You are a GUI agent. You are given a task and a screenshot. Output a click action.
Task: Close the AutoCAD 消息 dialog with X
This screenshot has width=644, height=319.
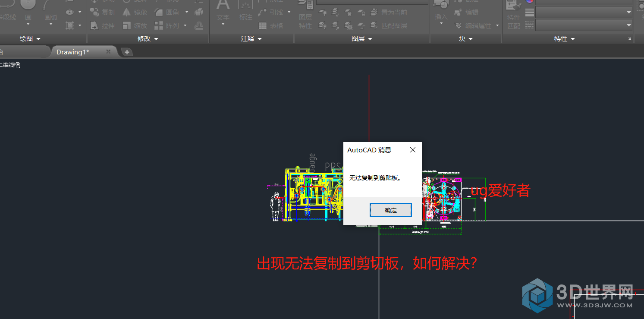pos(413,150)
